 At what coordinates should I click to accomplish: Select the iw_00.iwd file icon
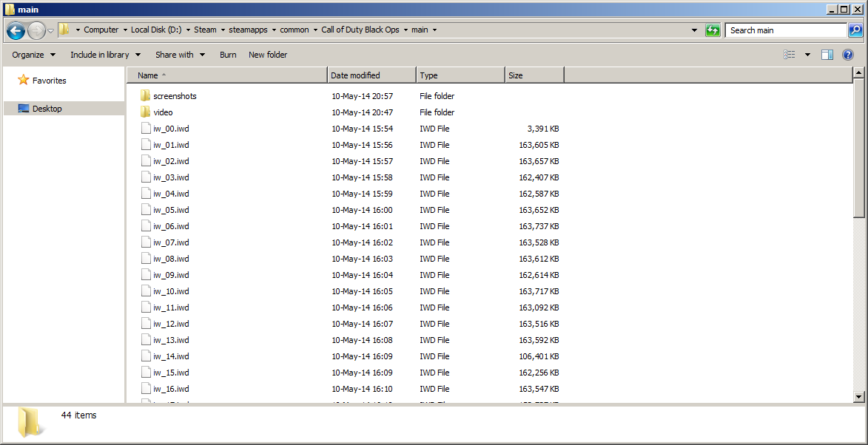coord(146,129)
